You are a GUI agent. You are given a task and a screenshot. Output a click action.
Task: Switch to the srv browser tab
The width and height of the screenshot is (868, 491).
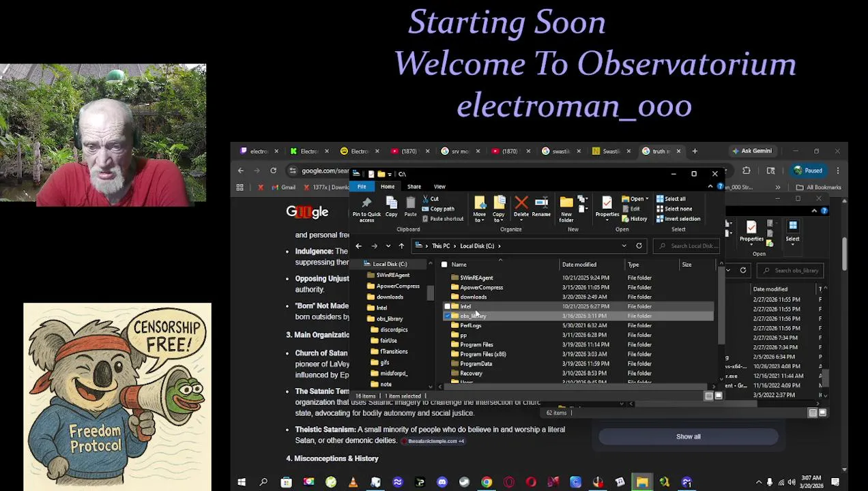[x=459, y=151]
